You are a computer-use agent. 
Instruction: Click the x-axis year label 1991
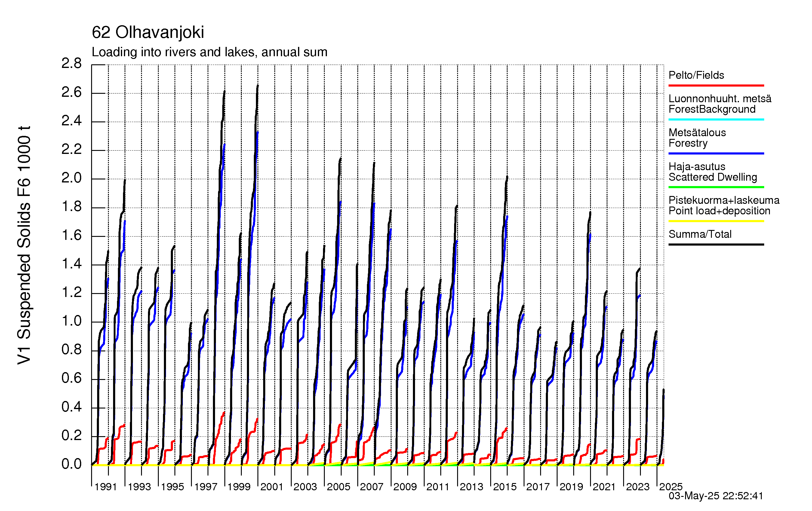point(106,487)
